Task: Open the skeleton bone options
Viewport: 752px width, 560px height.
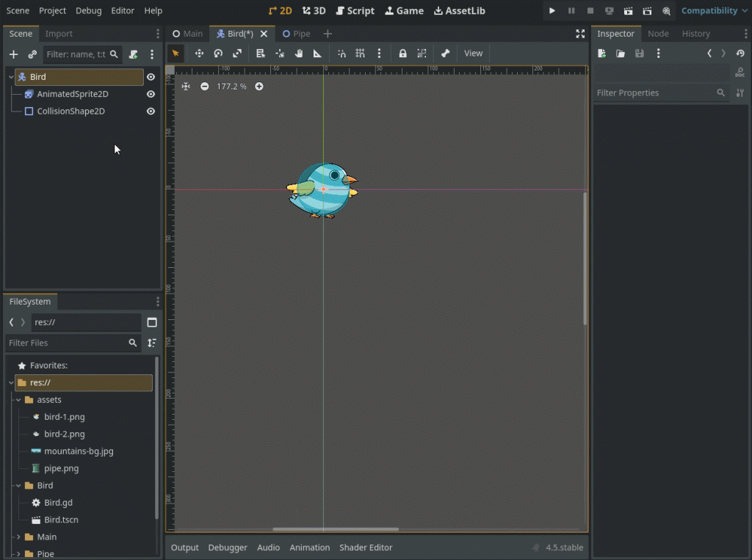Action: 445,54
